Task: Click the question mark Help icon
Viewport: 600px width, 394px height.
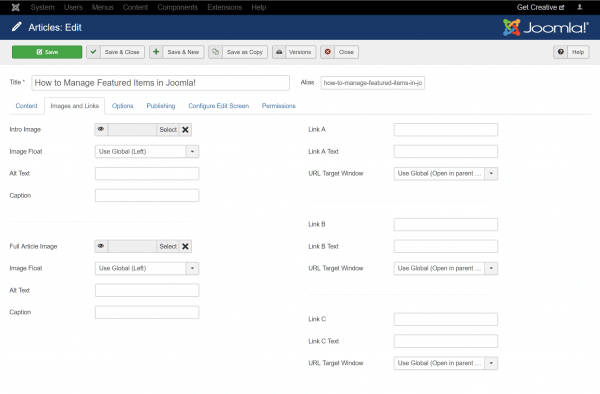Action: tap(561, 52)
